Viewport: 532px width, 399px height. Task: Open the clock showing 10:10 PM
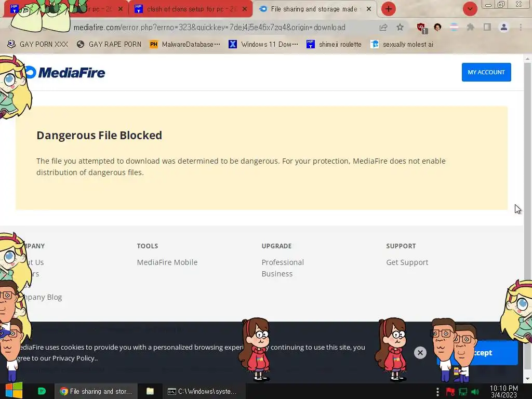[503, 391]
